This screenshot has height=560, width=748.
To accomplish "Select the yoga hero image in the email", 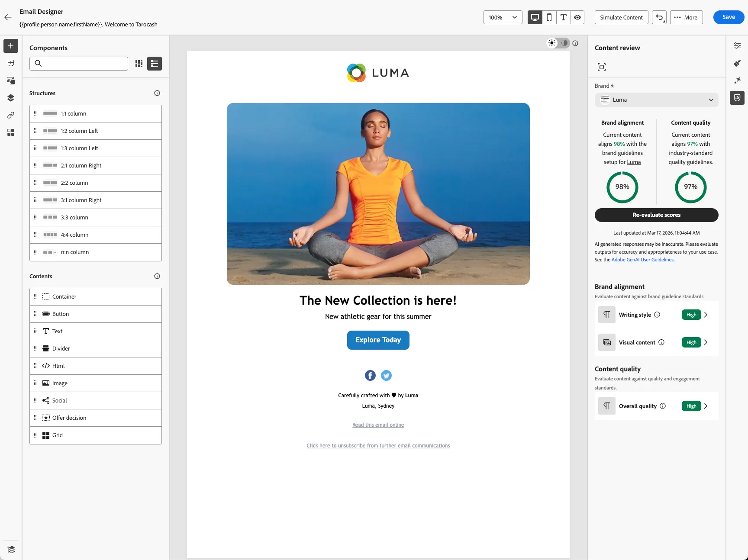I will click(378, 194).
